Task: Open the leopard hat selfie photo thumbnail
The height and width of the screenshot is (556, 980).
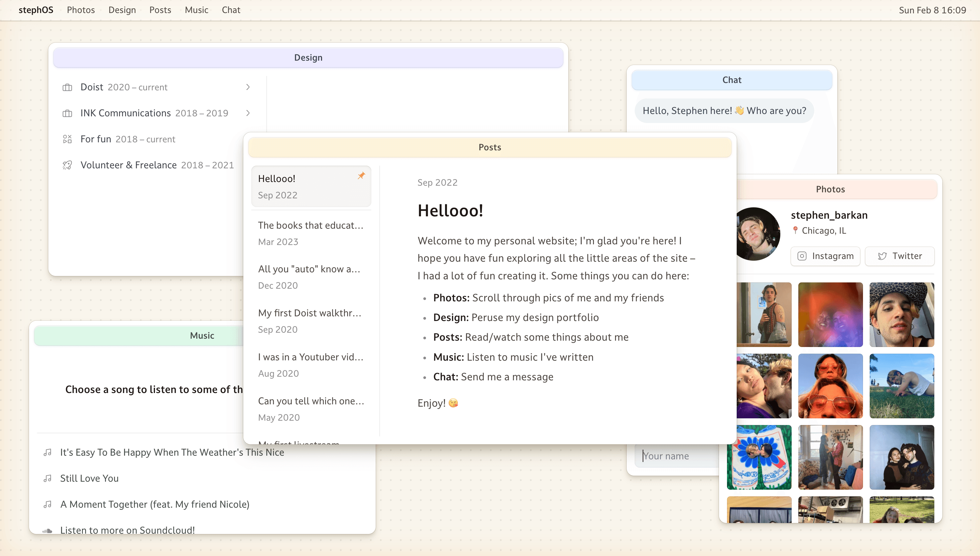Action: pos(901,315)
